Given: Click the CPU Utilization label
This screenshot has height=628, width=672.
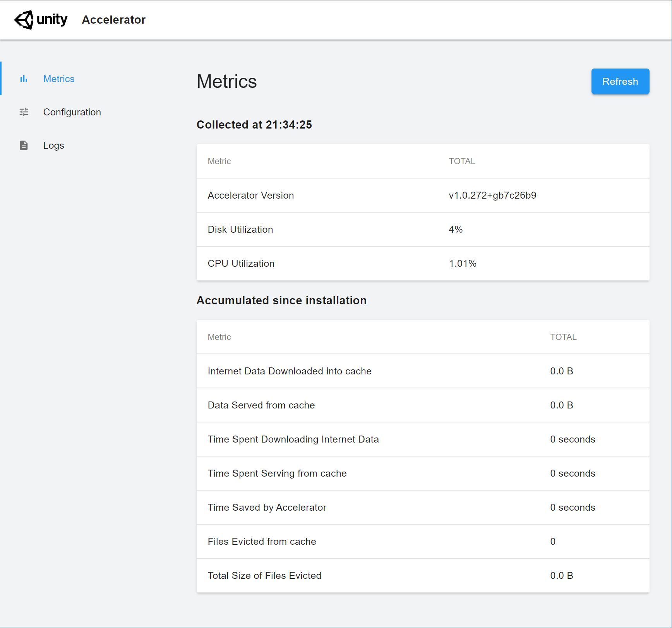Looking at the screenshot, I should [x=241, y=263].
